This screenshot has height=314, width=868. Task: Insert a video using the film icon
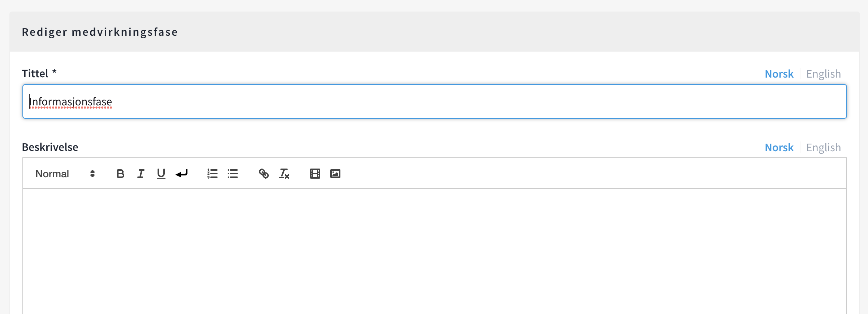[x=315, y=174]
